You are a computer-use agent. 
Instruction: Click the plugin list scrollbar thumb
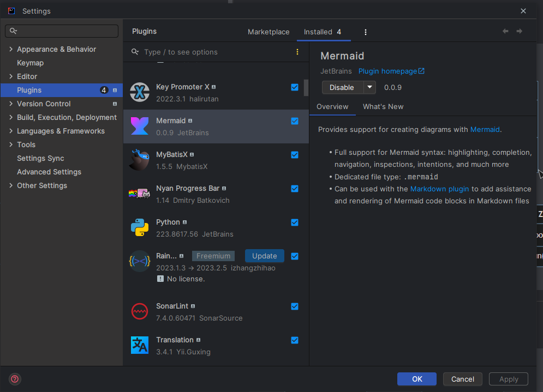[x=306, y=88]
